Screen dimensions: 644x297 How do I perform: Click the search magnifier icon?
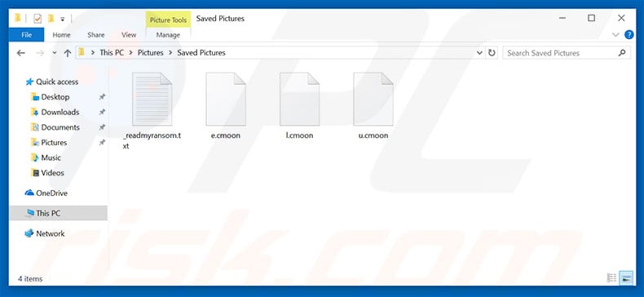click(622, 53)
